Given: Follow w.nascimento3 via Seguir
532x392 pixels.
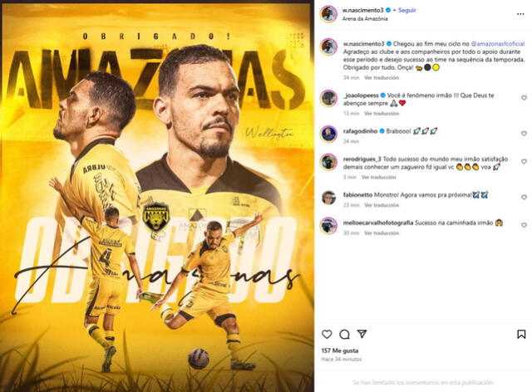Looking at the screenshot, I should coord(406,10).
